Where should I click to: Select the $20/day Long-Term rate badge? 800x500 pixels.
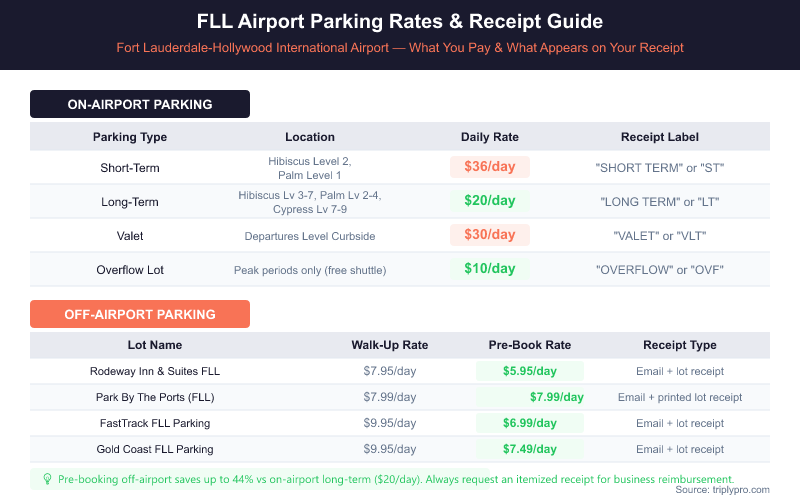[489, 201]
